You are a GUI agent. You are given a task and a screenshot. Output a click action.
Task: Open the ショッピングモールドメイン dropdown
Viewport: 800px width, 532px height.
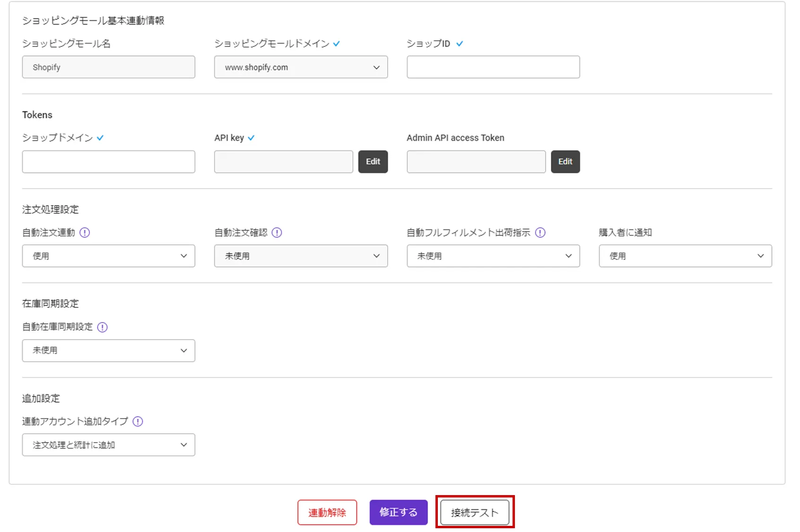301,67
